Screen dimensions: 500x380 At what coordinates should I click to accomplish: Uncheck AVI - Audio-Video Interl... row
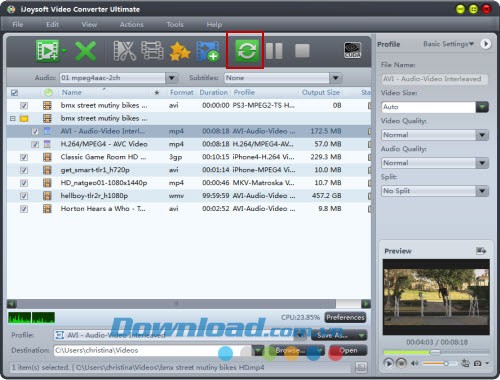pyautogui.click(x=35, y=131)
